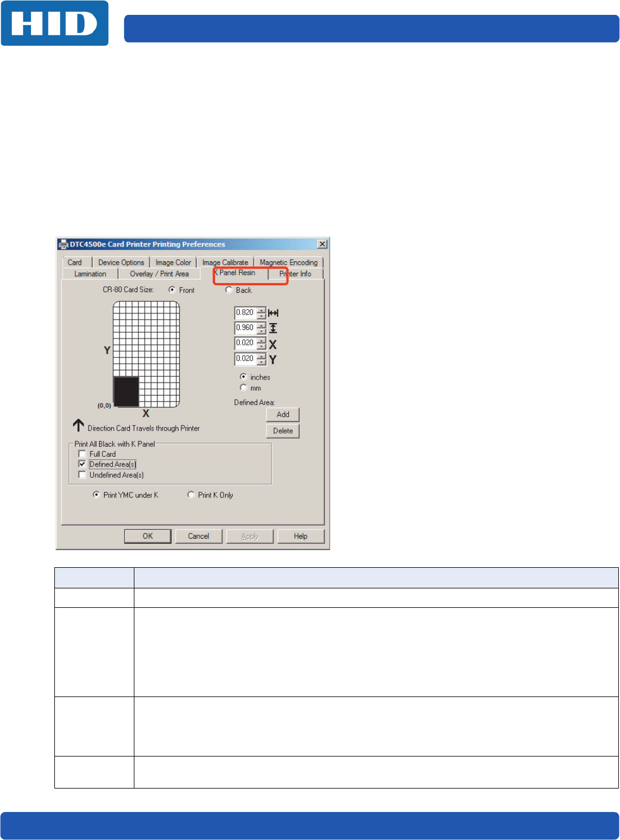Click the X offset spinner arrows
This screenshot has height=840, width=620.
click(x=261, y=344)
